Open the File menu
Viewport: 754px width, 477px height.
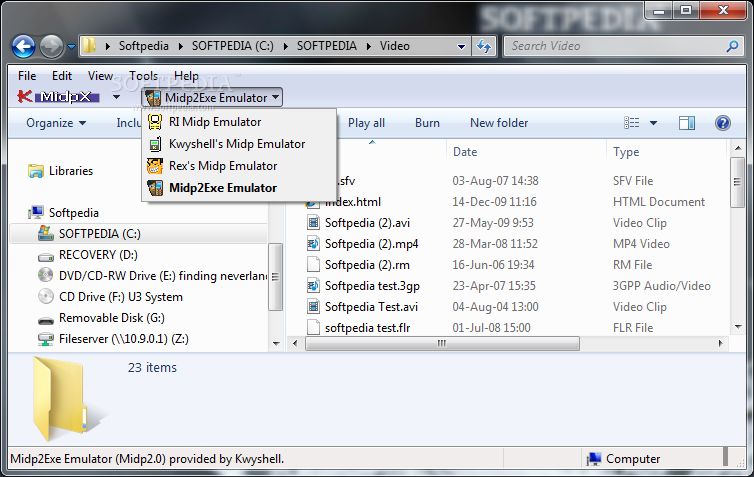pyautogui.click(x=27, y=76)
